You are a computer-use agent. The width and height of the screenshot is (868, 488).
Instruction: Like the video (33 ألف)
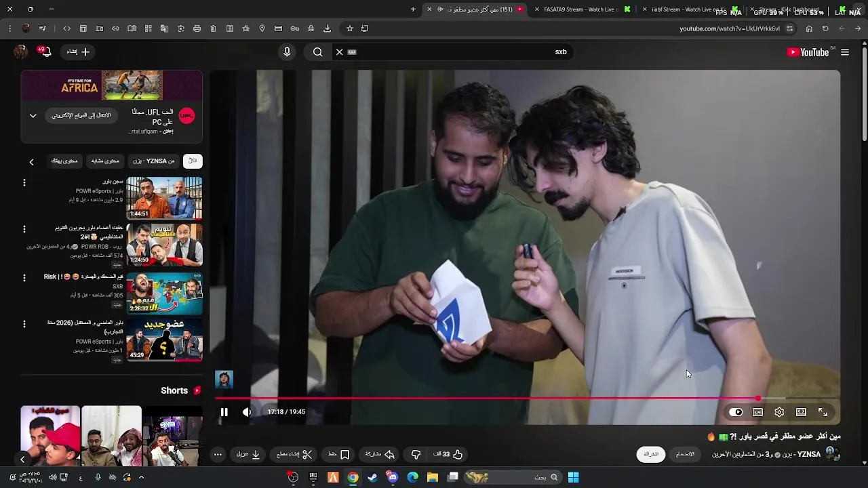[448, 454]
